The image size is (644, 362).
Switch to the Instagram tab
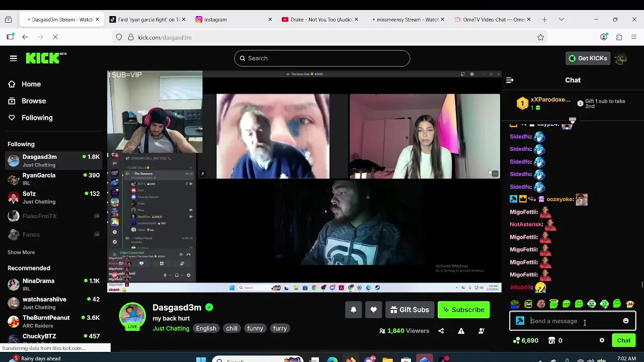[x=232, y=20]
